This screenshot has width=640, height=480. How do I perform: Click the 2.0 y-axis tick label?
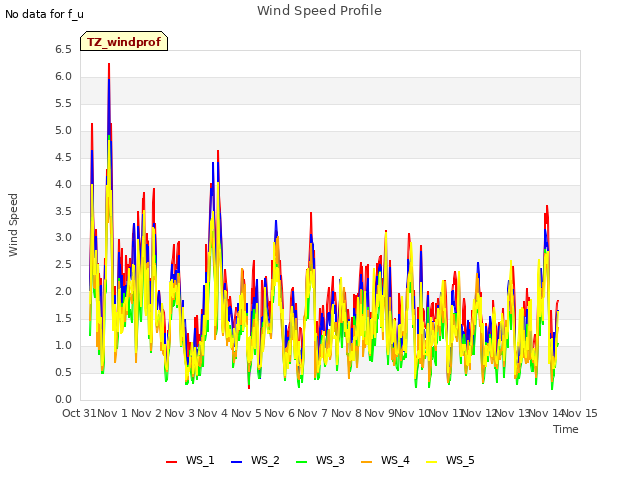point(63,292)
